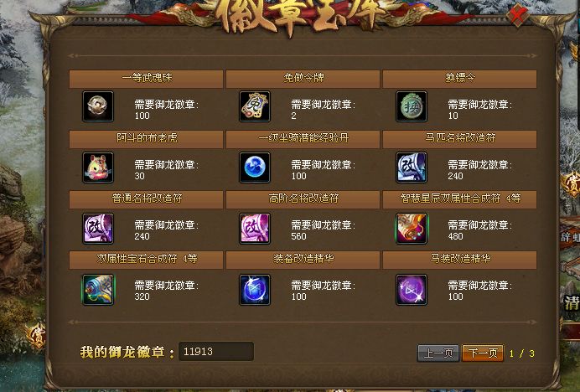Select the 马装改造精华 header label

tap(460, 259)
